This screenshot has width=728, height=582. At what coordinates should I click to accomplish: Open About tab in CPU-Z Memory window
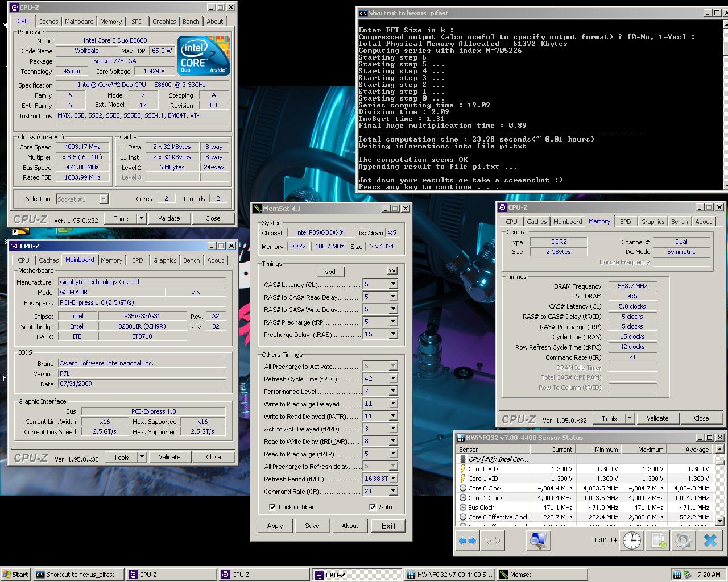[x=703, y=222]
